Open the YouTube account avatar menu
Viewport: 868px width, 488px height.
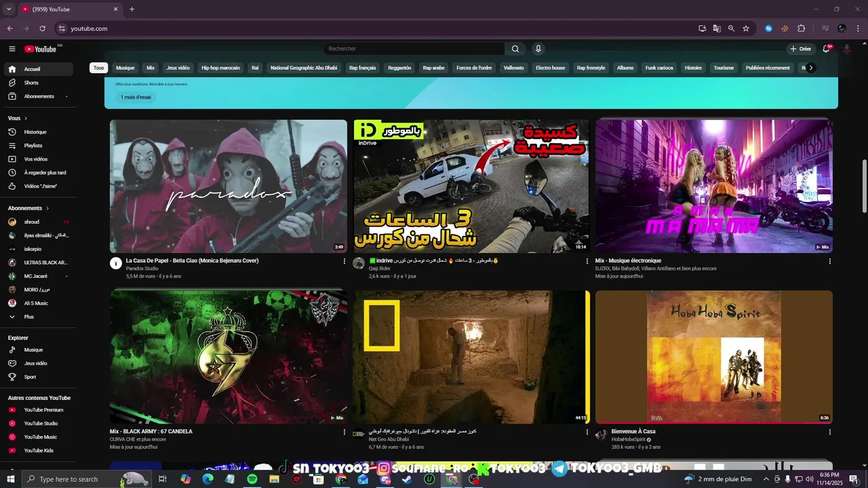[x=847, y=49]
